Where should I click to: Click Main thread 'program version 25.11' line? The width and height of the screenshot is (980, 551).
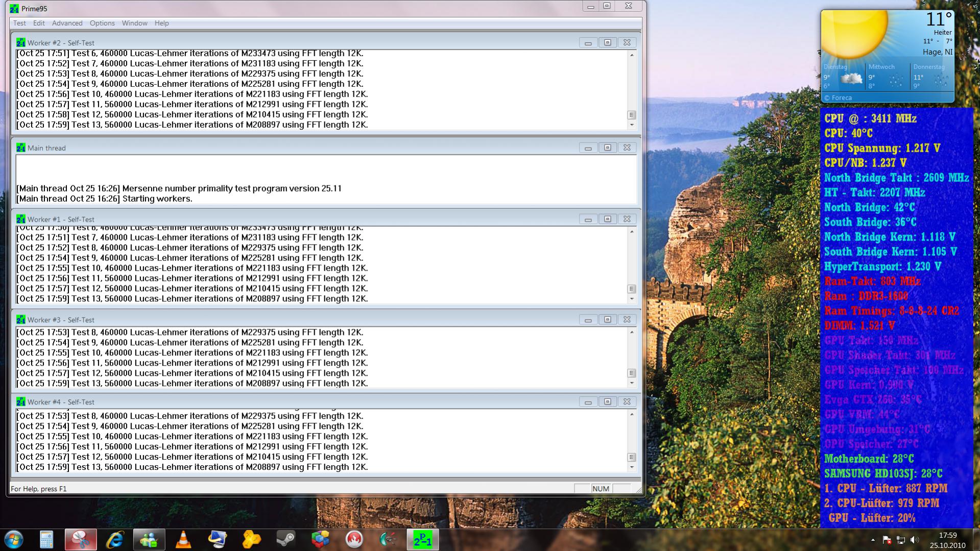179,188
